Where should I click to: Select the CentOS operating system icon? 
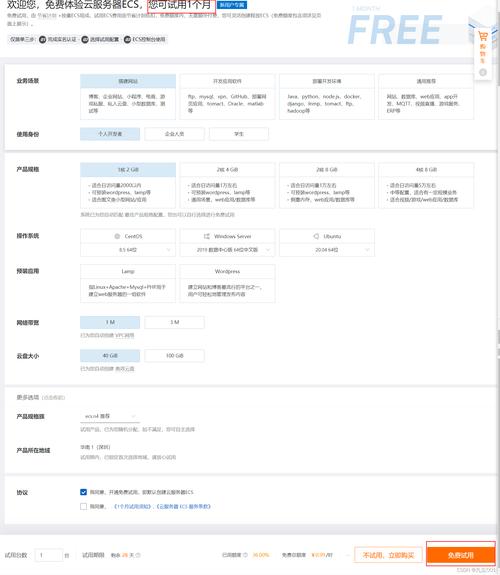[x=117, y=236]
